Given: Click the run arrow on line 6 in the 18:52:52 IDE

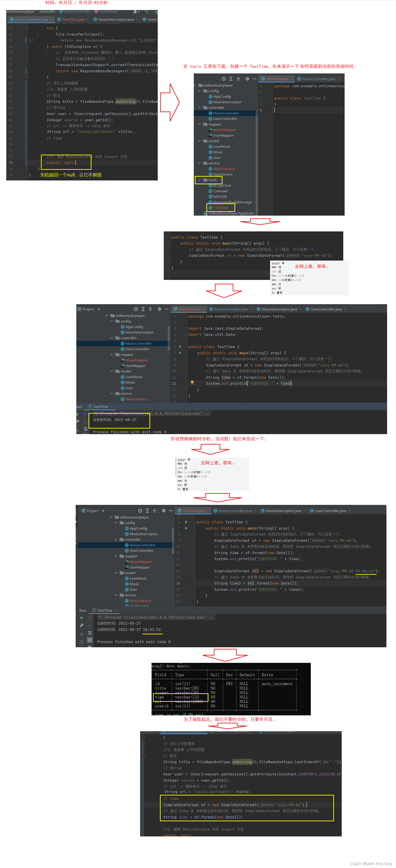Looking at the screenshot, I should pyautogui.click(x=186, y=522).
